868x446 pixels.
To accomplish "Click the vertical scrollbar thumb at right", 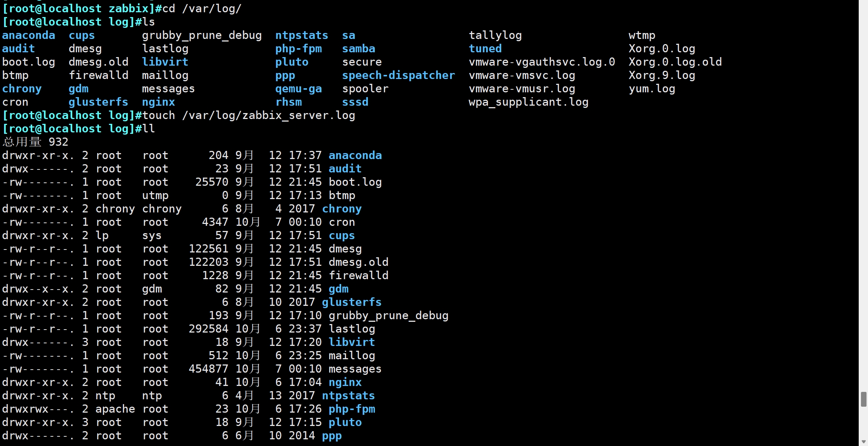I will click(x=863, y=399).
